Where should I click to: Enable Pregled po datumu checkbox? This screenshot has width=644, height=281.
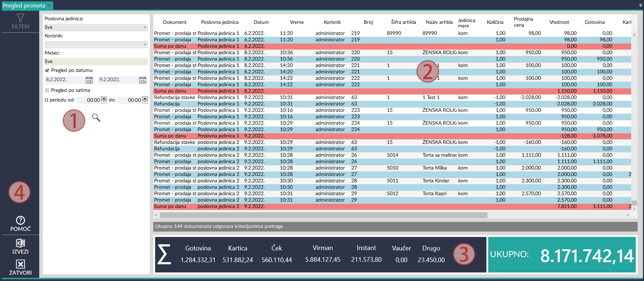47,71
